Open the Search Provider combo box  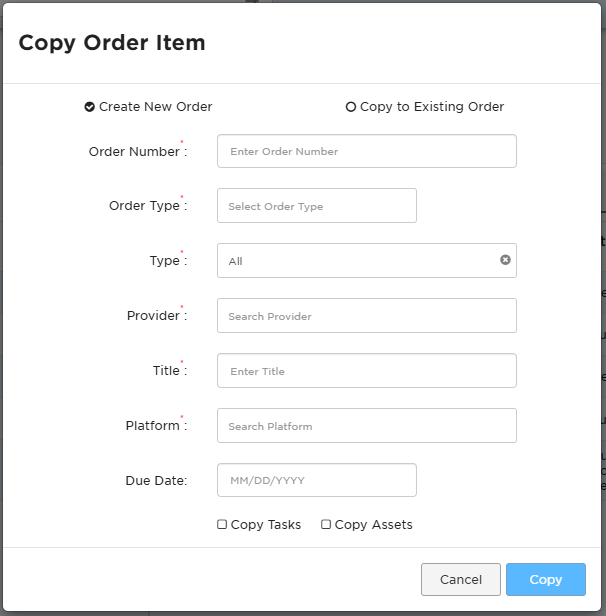(366, 315)
